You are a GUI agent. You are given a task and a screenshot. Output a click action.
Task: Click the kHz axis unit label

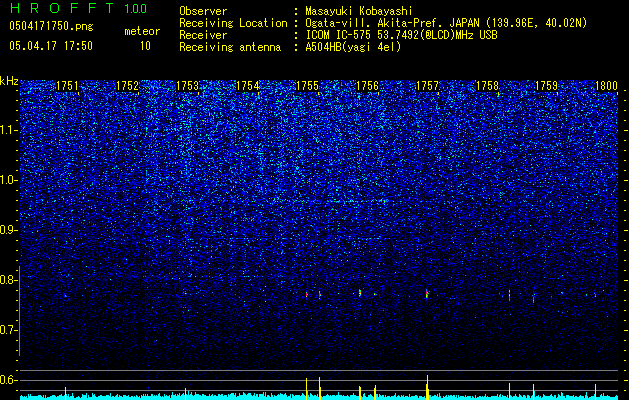tap(9, 81)
